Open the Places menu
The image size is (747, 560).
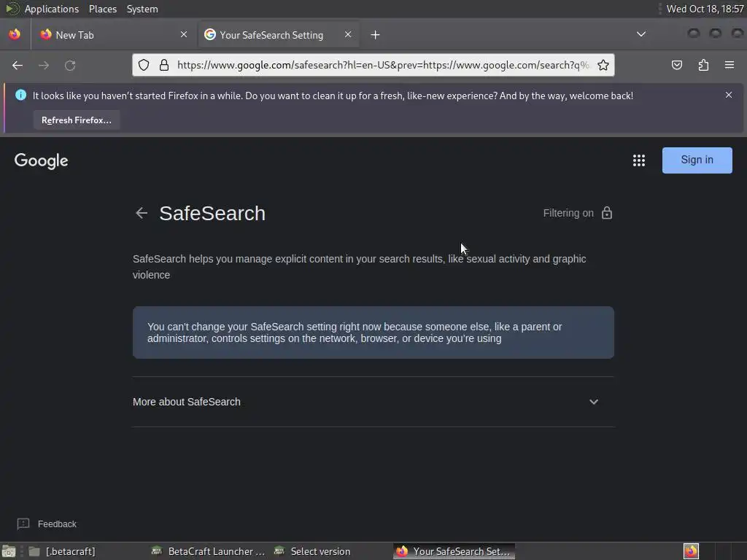pyautogui.click(x=103, y=9)
